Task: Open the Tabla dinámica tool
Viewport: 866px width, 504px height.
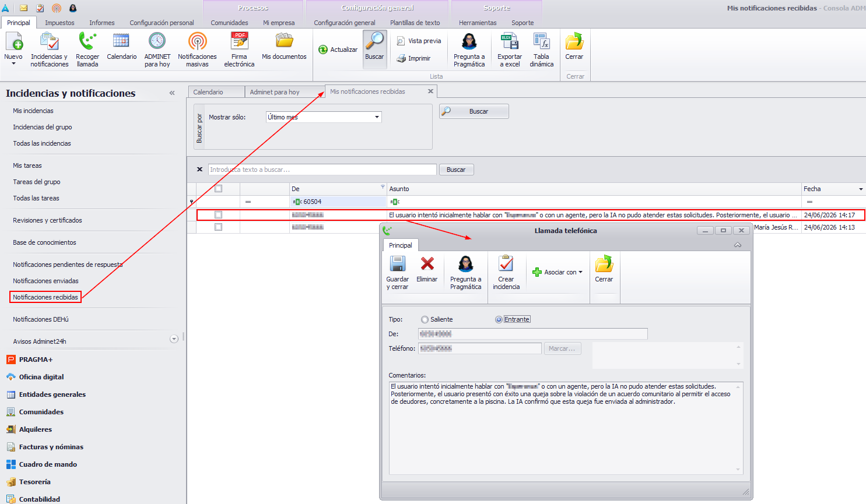Action: pyautogui.click(x=542, y=49)
